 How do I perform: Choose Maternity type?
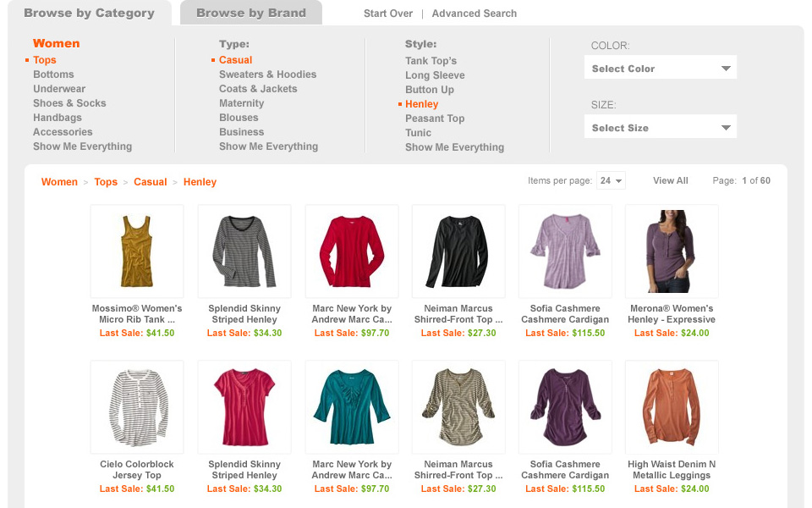pyautogui.click(x=241, y=103)
